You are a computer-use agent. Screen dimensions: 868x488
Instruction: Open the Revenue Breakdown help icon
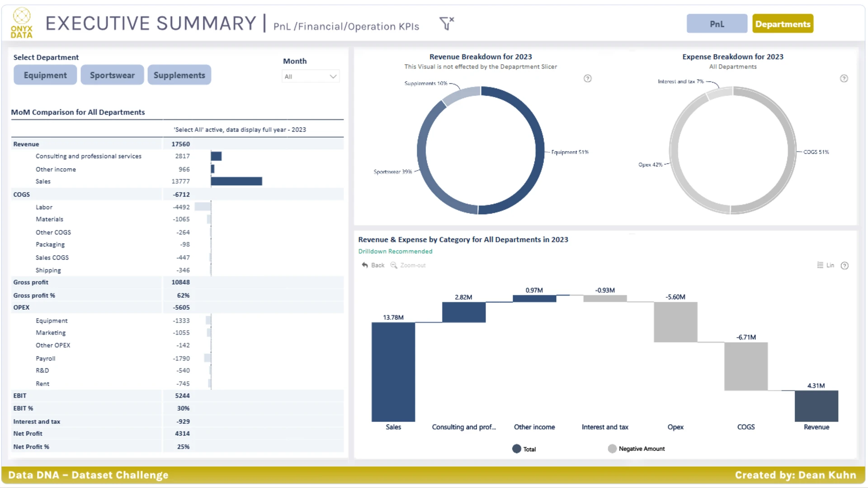point(587,78)
